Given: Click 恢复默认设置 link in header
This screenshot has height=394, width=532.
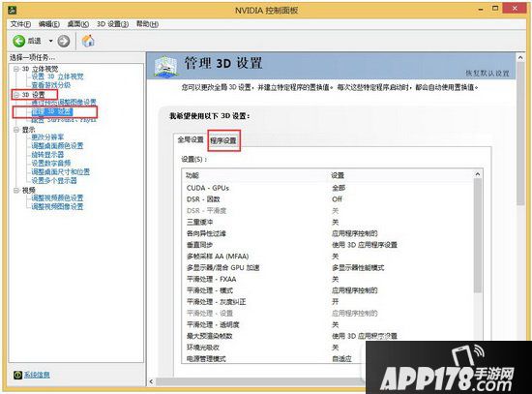Looking at the screenshot, I should tap(488, 74).
